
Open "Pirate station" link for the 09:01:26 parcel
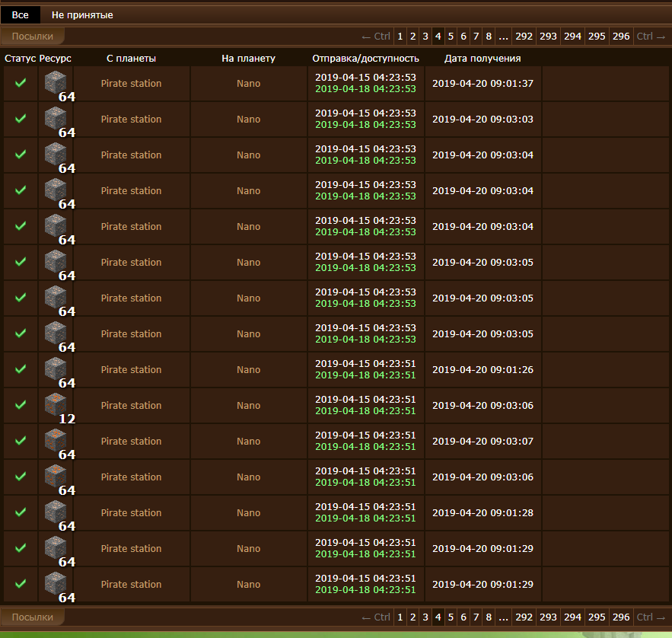(131, 370)
